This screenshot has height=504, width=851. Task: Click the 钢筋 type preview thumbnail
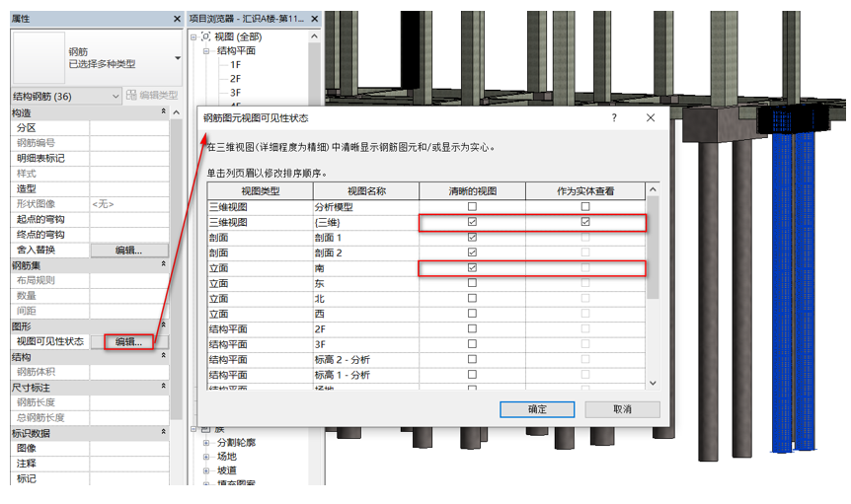point(38,57)
